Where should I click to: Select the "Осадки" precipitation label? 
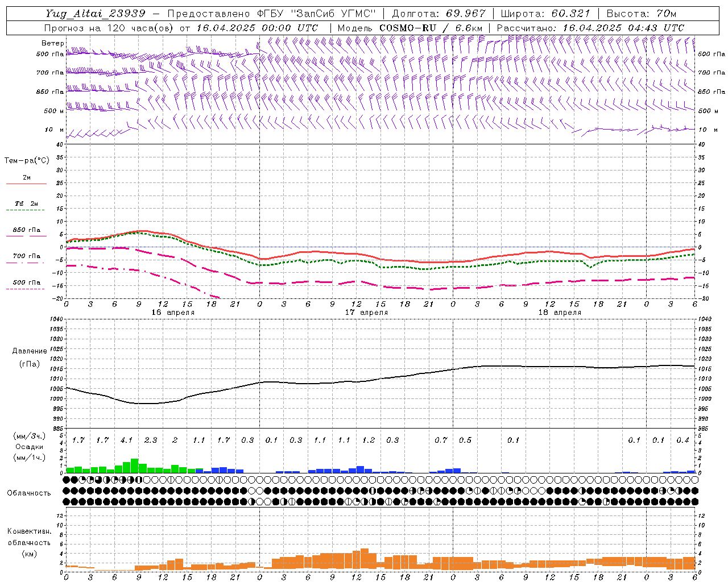[30, 447]
